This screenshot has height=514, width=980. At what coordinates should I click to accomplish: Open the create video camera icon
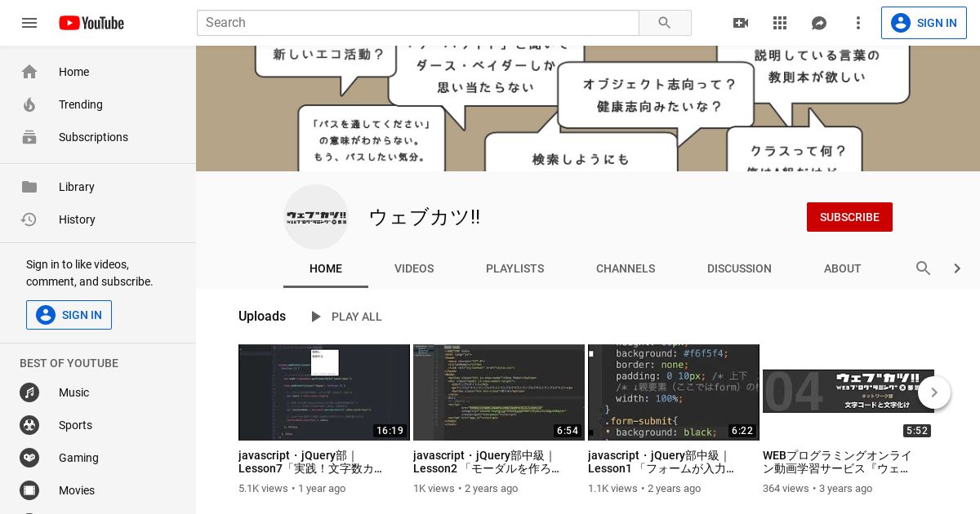(741, 23)
